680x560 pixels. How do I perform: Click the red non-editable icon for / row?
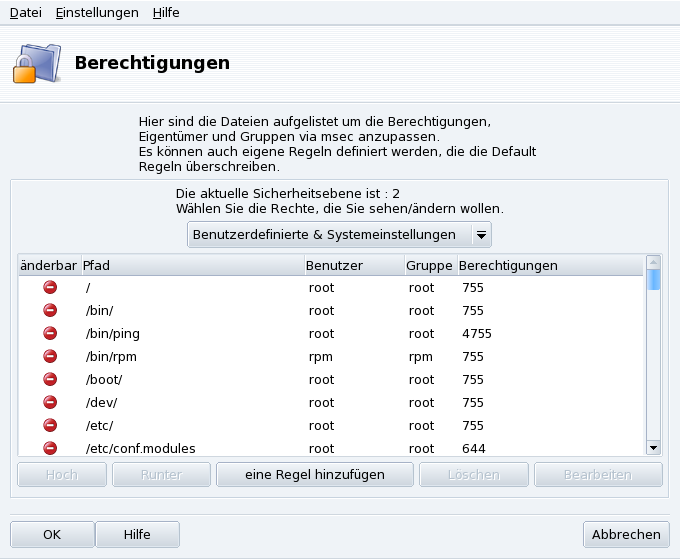tap(50, 287)
